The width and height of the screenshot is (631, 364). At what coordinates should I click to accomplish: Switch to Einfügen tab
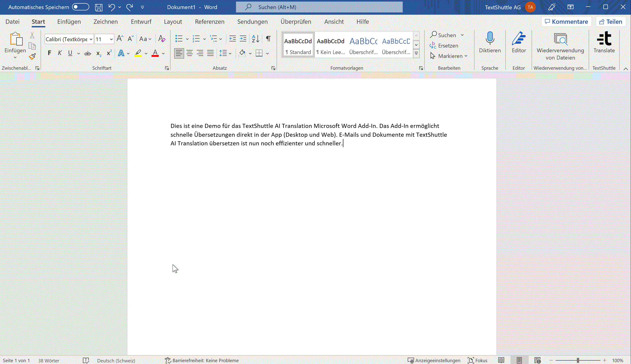click(69, 22)
